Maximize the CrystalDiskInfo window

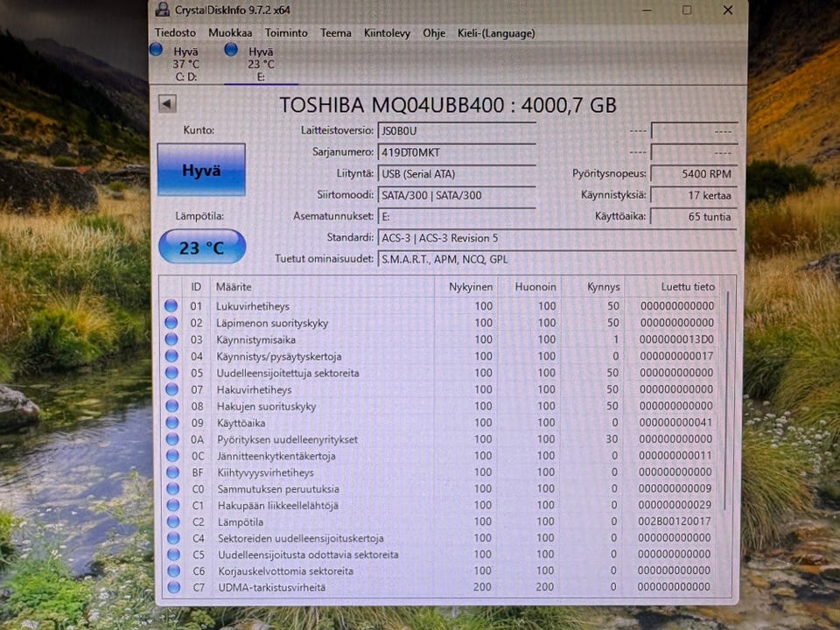pyautogui.click(x=687, y=10)
